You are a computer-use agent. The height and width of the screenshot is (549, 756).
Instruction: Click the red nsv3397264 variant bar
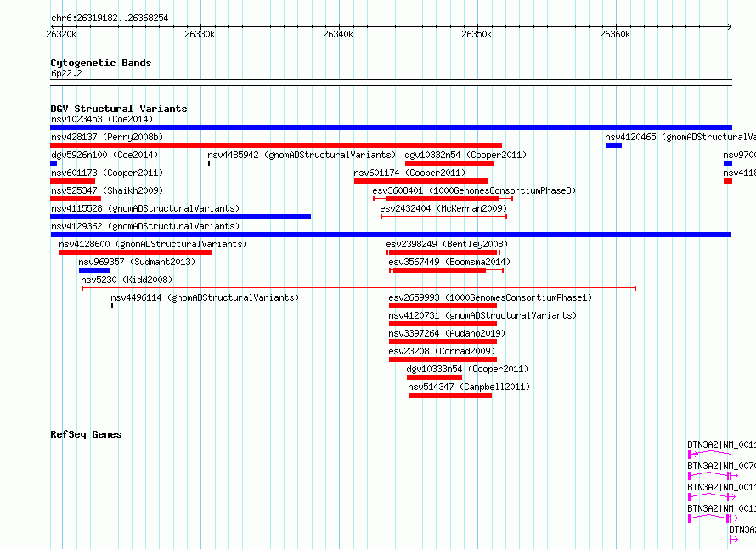point(443,342)
